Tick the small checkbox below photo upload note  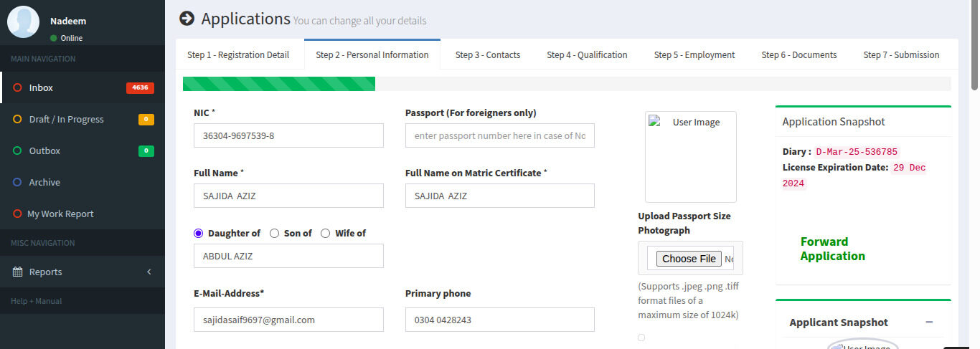click(x=641, y=338)
